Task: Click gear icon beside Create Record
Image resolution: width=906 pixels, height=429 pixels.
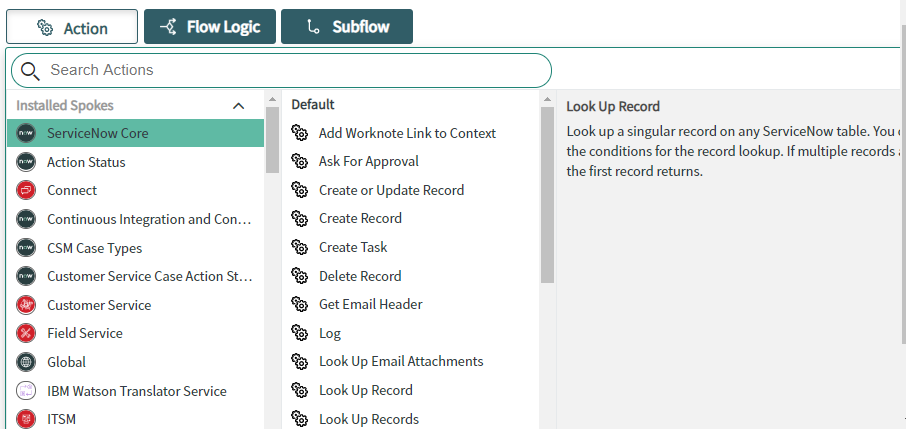Action: click(x=299, y=219)
